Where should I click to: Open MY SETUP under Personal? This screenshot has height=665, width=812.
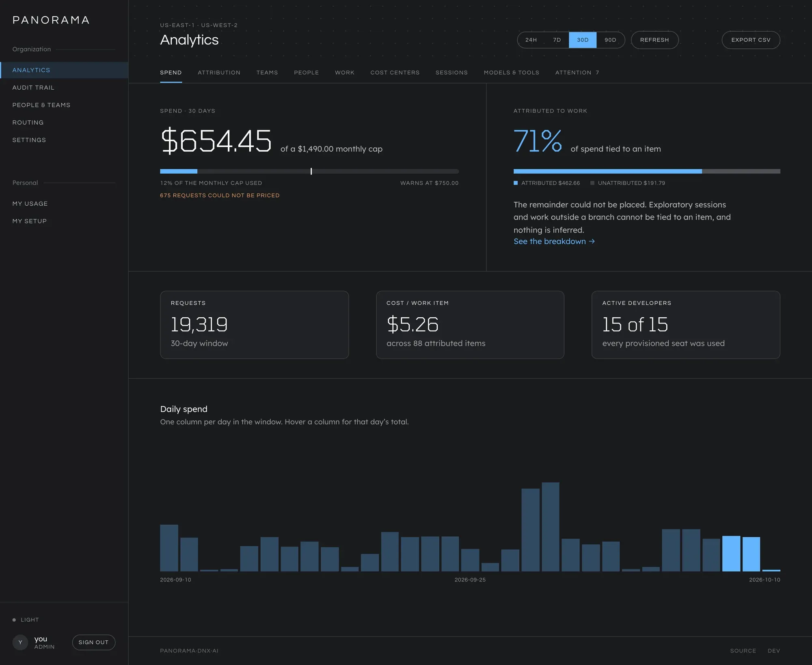[64, 221]
